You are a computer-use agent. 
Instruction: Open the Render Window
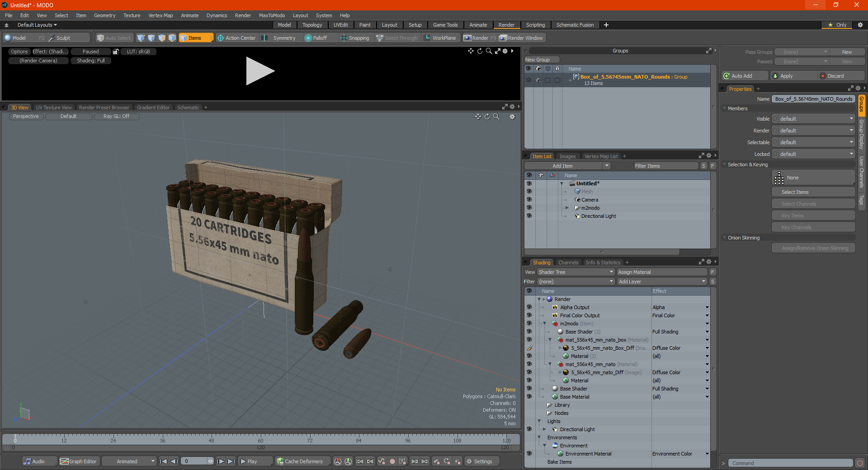pos(521,38)
